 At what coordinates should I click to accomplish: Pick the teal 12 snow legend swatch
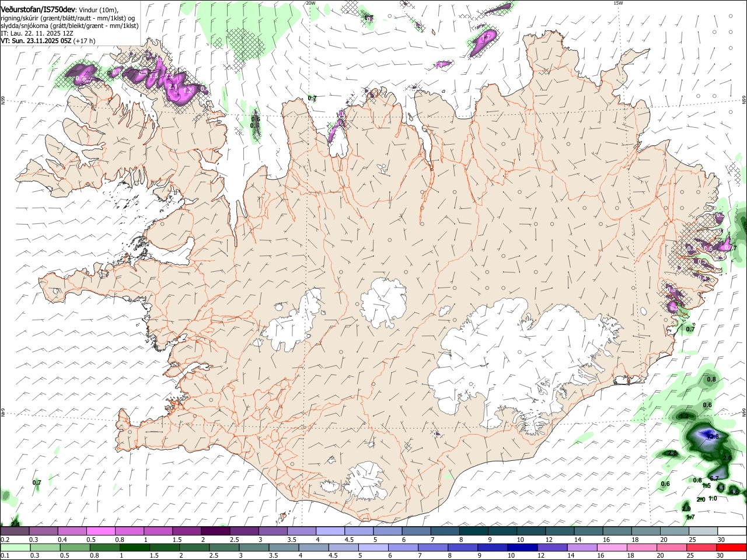point(560,531)
